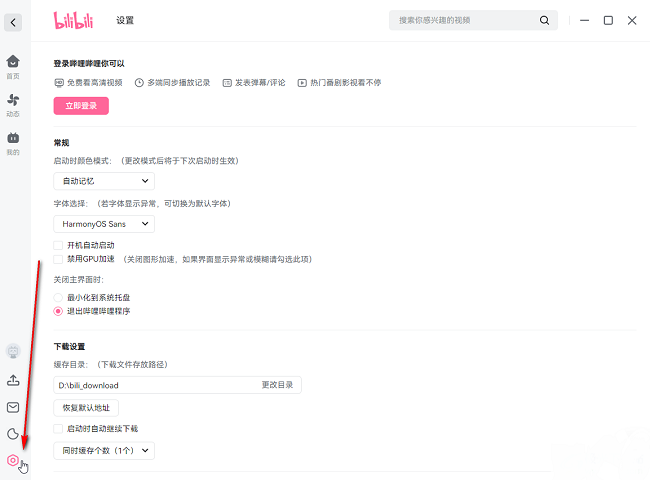The width and height of the screenshot is (650, 480).
Task: Click 热门番剧影视看不停 play icon
Action: [x=302, y=83]
